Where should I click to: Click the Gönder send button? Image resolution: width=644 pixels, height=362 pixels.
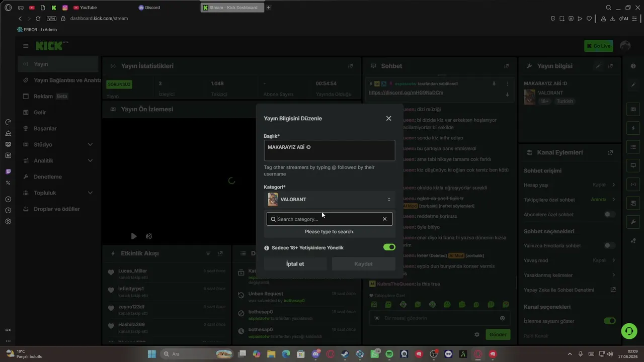tap(498, 334)
